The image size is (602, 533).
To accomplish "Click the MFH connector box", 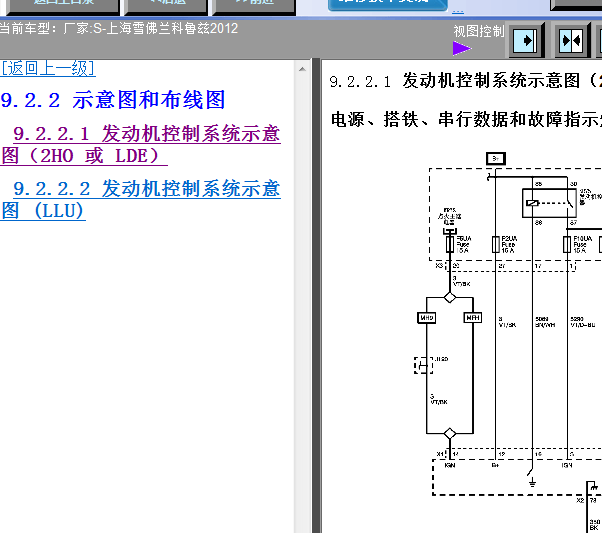I will [x=472, y=317].
